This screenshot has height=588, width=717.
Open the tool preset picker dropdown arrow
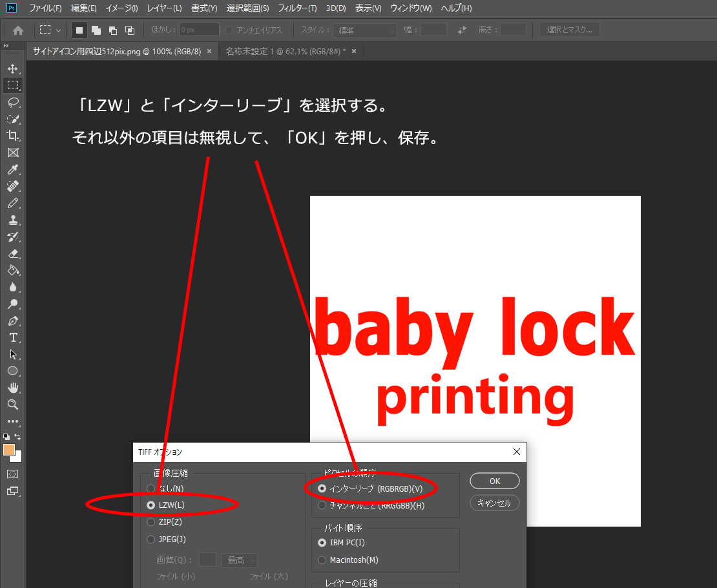[59, 30]
